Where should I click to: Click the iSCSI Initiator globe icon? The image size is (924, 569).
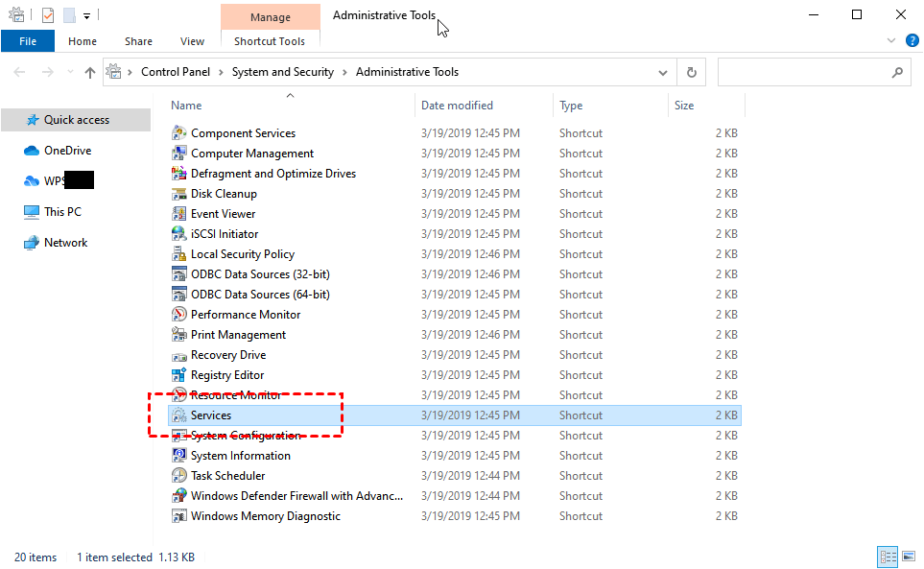[x=178, y=234]
